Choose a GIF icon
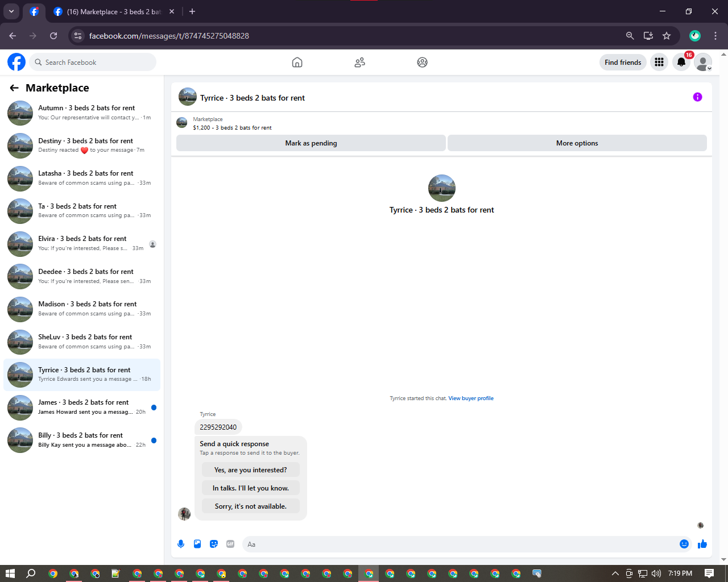This screenshot has width=728, height=582. pyautogui.click(x=230, y=544)
